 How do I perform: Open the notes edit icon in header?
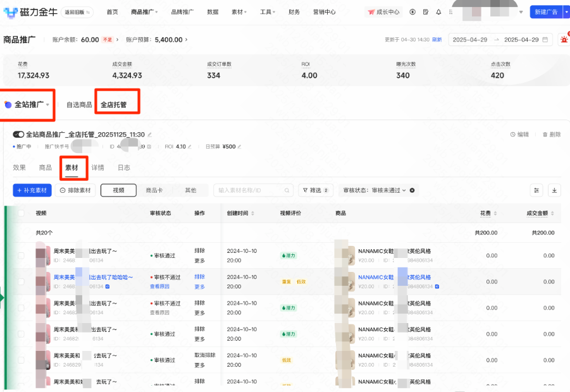[426, 12]
